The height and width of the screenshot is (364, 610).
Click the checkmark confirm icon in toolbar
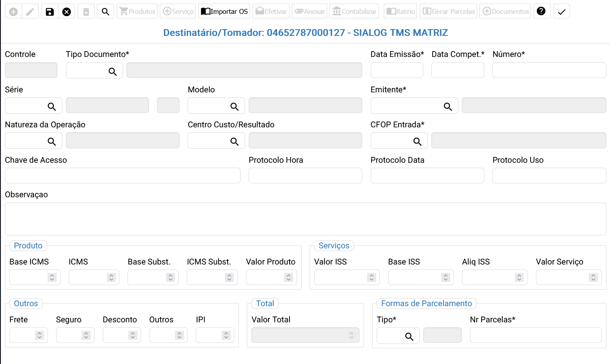pos(562,12)
